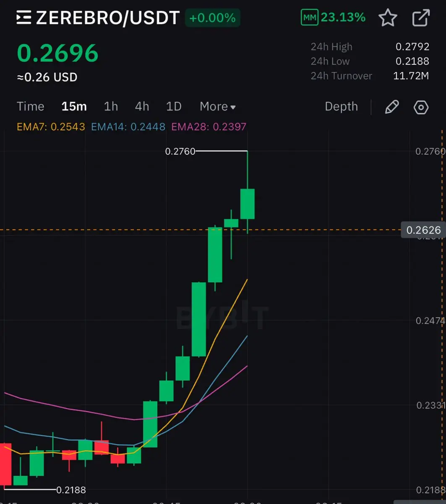
Task: Open the pair list menu icon
Action: pos(24,18)
